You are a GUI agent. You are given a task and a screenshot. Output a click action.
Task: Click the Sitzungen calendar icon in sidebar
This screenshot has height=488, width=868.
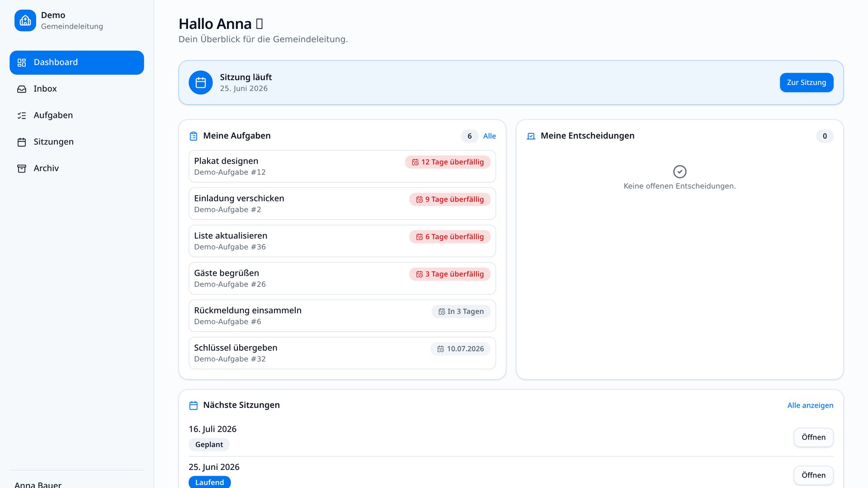22,142
